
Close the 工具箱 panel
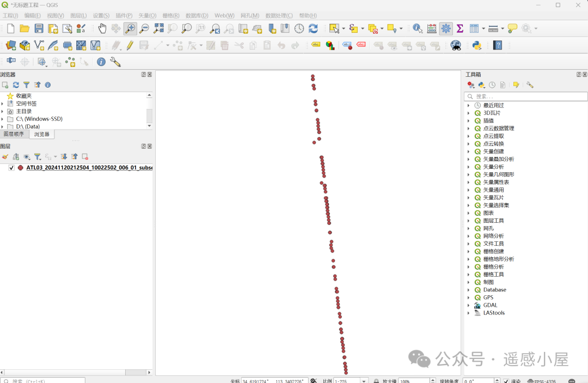[x=585, y=75]
